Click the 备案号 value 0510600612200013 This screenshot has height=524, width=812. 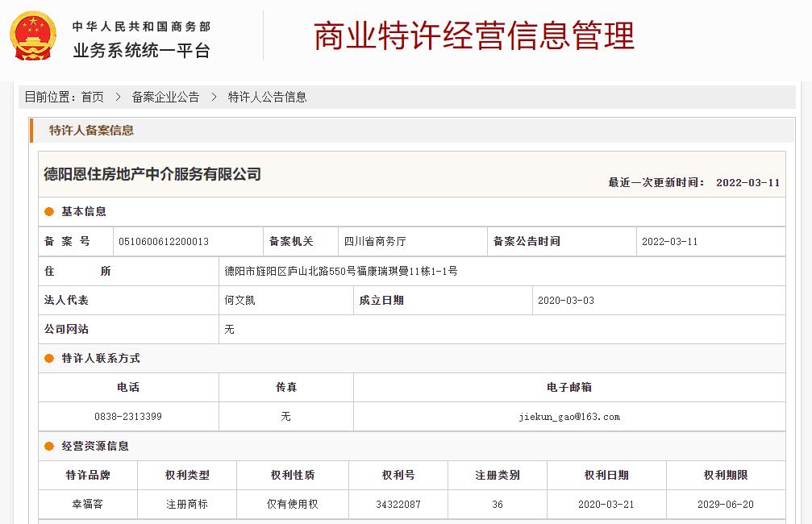click(164, 242)
